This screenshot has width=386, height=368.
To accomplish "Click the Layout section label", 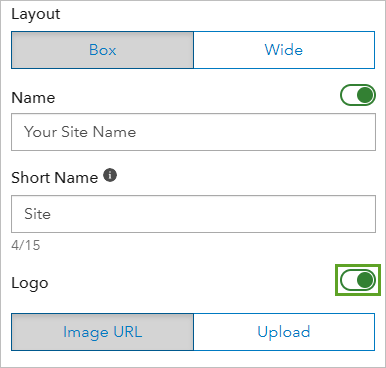I will pyautogui.click(x=36, y=15).
